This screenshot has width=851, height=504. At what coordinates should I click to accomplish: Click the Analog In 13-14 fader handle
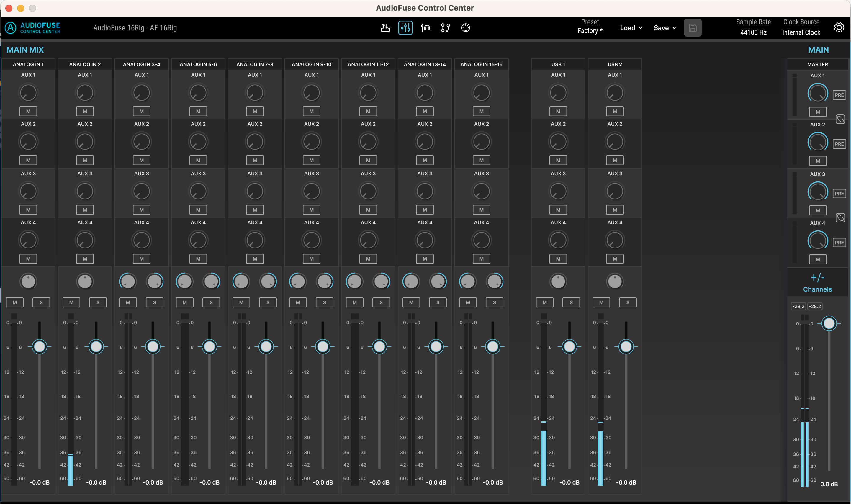coord(436,347)
